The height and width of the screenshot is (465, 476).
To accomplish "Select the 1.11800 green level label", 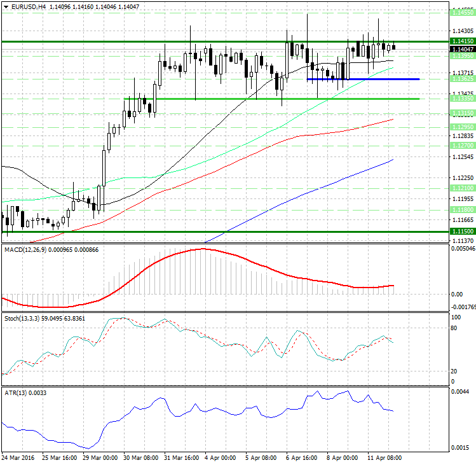I will tap(463, 210).
